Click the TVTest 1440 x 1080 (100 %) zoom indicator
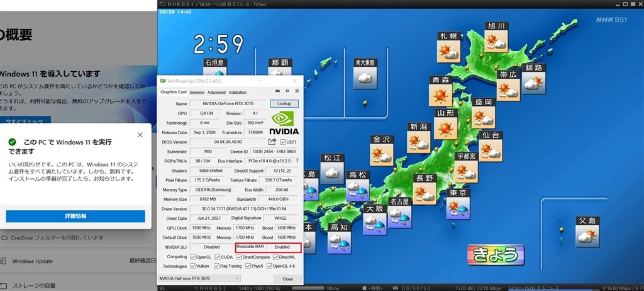The width and height of the screenshot is (644, 291). tap(258, 288)
